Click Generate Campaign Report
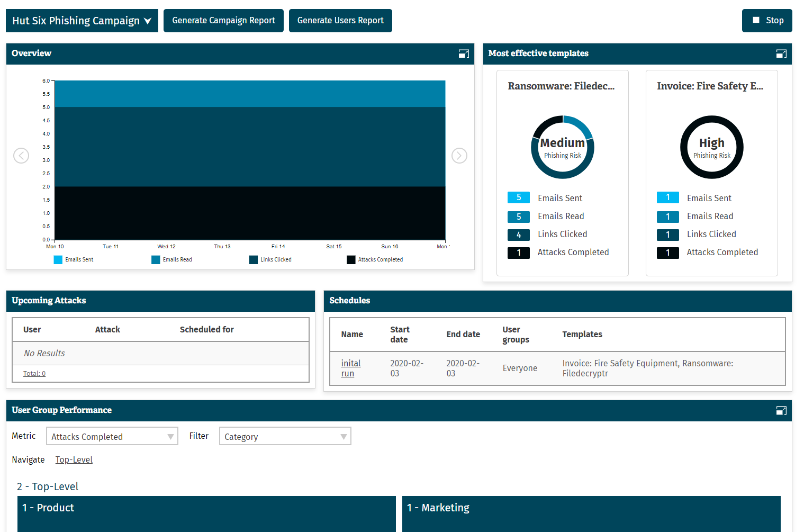This screenshot has width=804, height=532. [223, 21]
